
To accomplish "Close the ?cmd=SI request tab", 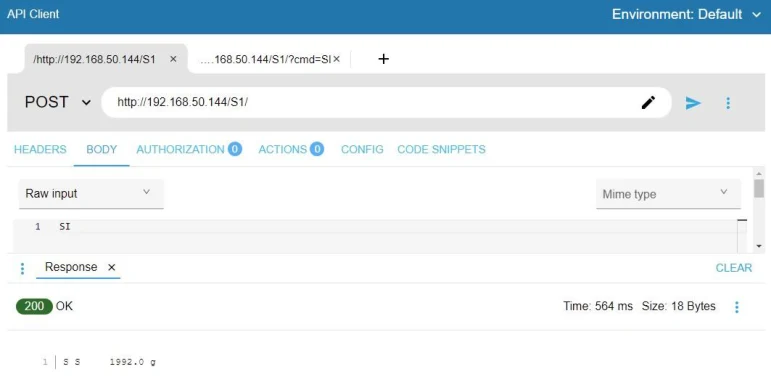I will point(337,59).
